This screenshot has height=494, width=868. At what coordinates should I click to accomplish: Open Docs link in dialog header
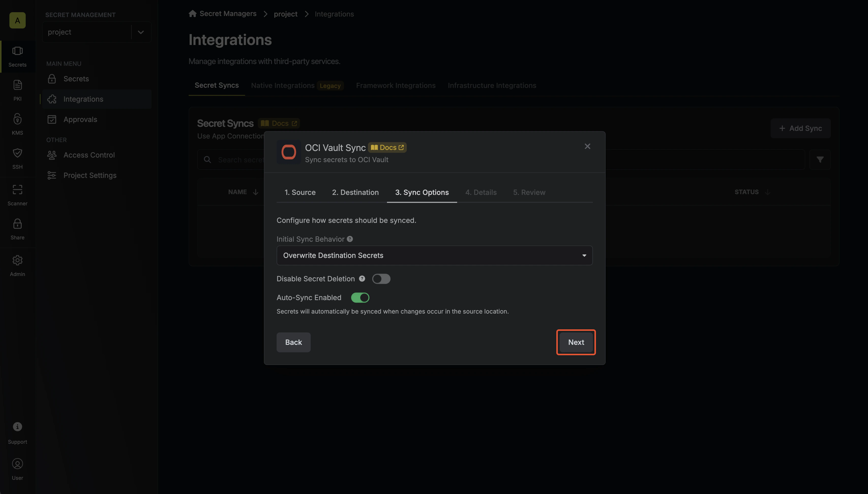click(387, 147)
